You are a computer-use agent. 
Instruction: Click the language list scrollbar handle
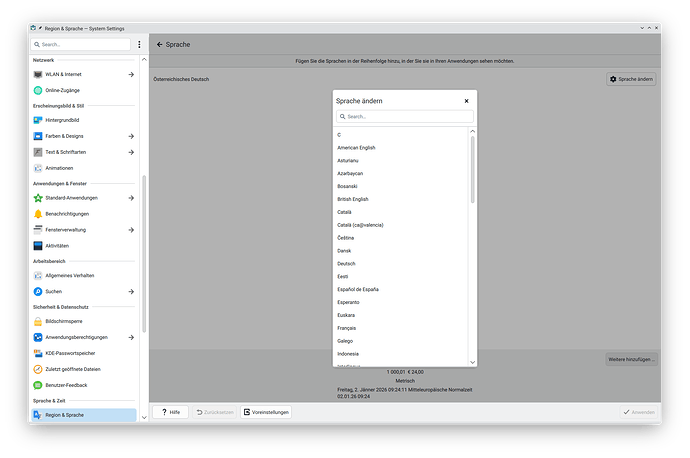click(473, 169)
